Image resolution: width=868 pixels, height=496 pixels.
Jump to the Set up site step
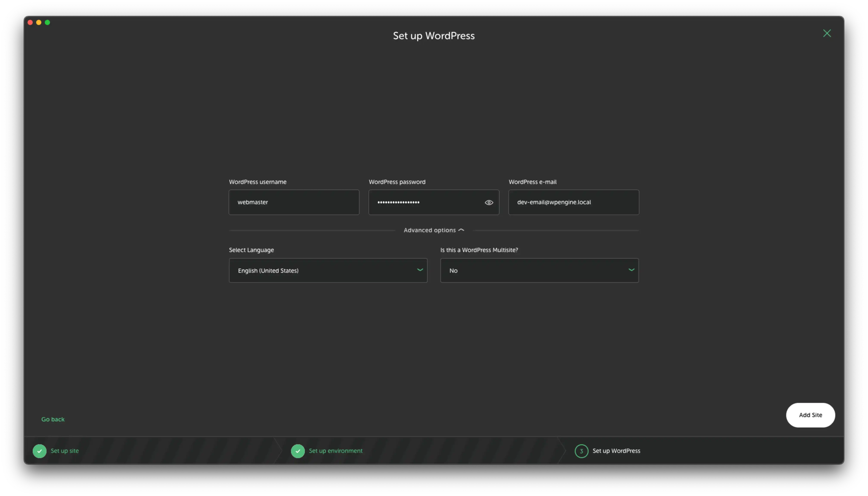pyautogui.click(x=65, y=451)
